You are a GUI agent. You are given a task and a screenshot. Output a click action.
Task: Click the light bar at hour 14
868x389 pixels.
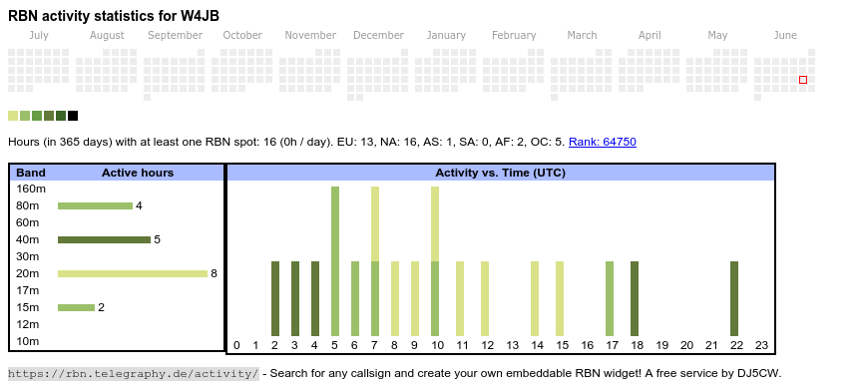point(535,299)
